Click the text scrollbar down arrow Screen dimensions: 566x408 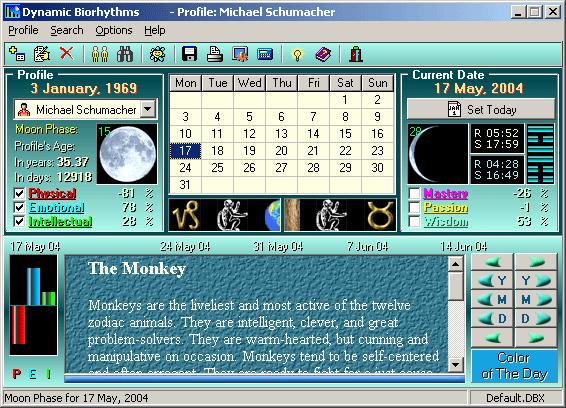pos(456,365)
